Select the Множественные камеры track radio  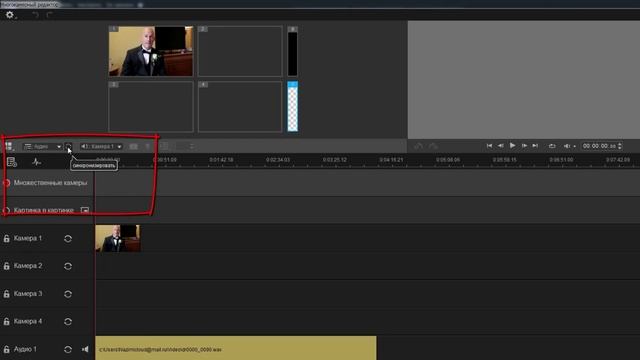coord(6,183)
